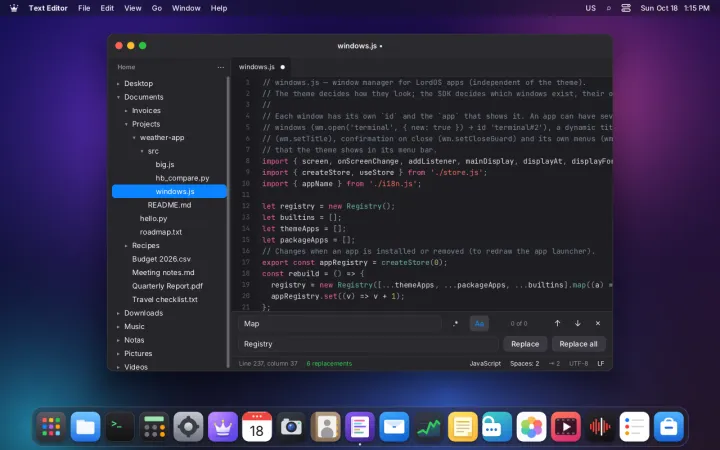Toggle match case Aa option
The image size is (720, 450).
479,324
